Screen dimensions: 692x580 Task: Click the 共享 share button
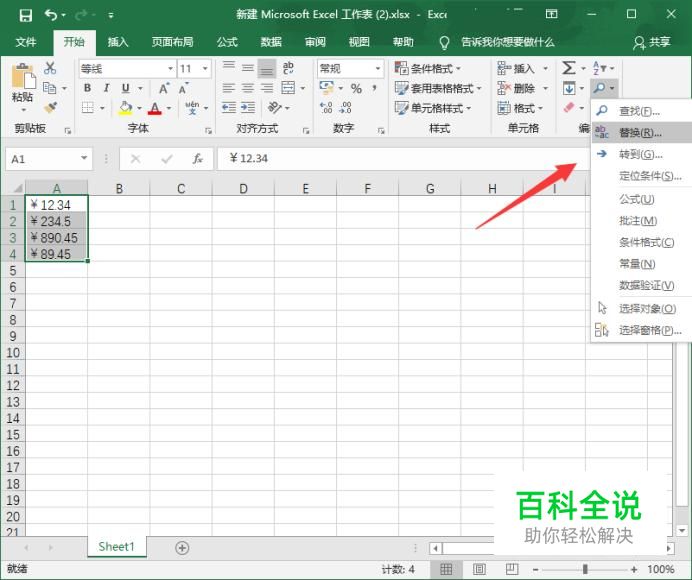652,42
